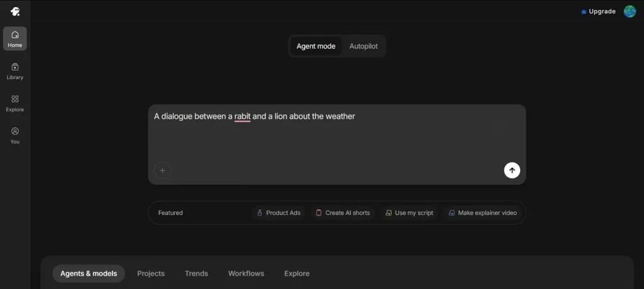Screen dimensions: 644x289
Task: Open the Explore sidebar item
Action: [x=15, y=104]
